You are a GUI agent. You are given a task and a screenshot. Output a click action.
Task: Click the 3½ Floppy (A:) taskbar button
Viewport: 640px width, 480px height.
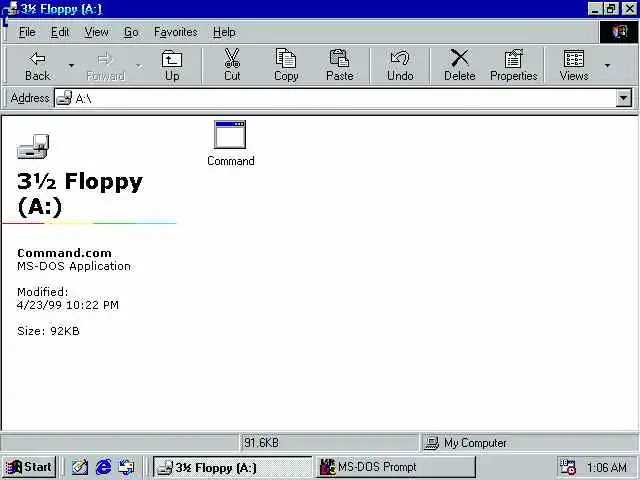(x=233, y=467)
